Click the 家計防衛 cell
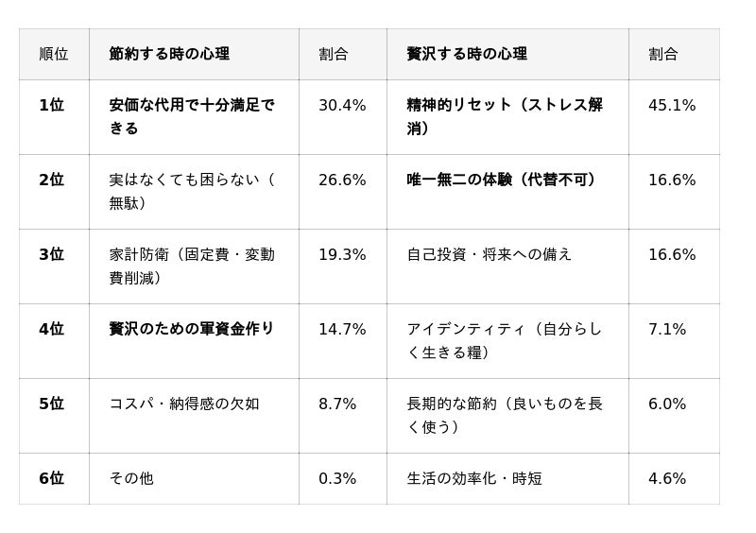This screenshot has width=756, height=533. (192, 266)
